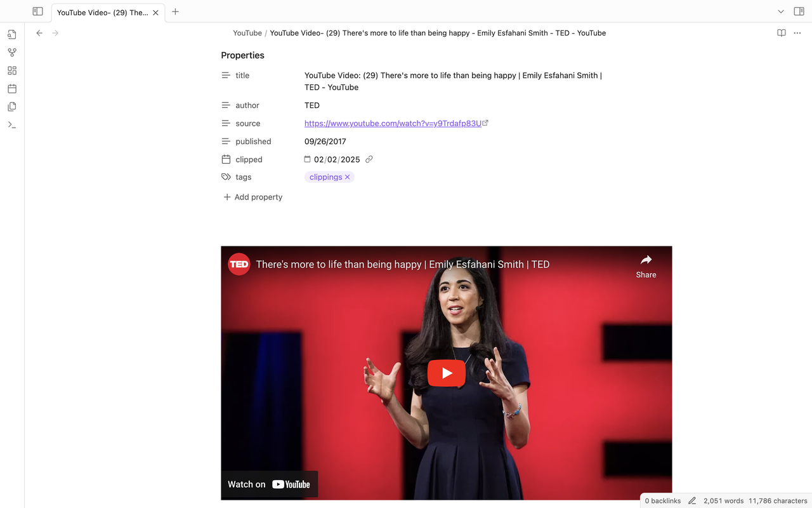This screenshot has height=508, width=812.
Task: Click the source property icon
Action: pyautogui.click(x=226, y=123)
